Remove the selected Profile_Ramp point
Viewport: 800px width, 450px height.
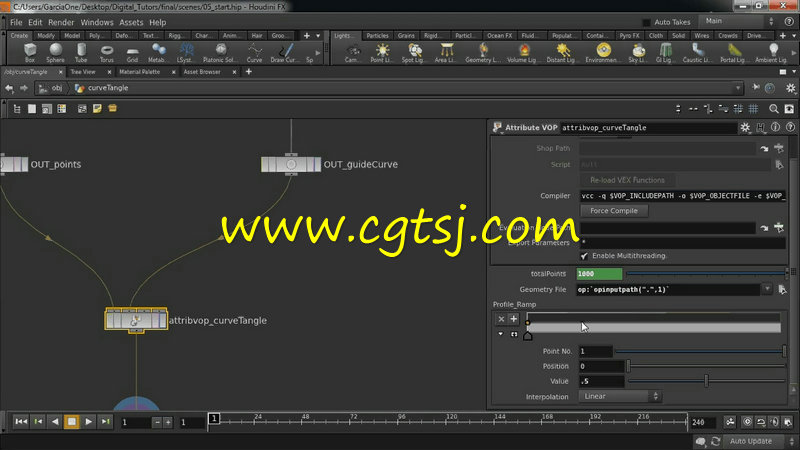tap(501, 319)
